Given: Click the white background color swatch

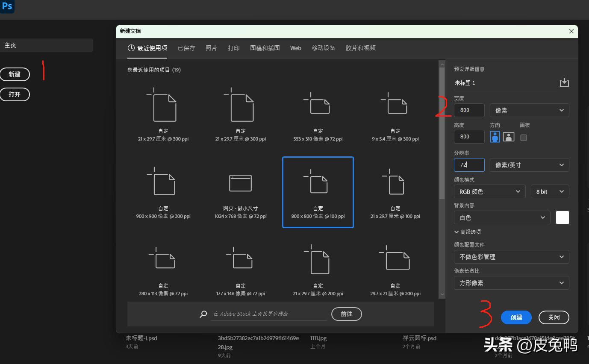Looking at the screenshot, I should [x=562, y=217].
